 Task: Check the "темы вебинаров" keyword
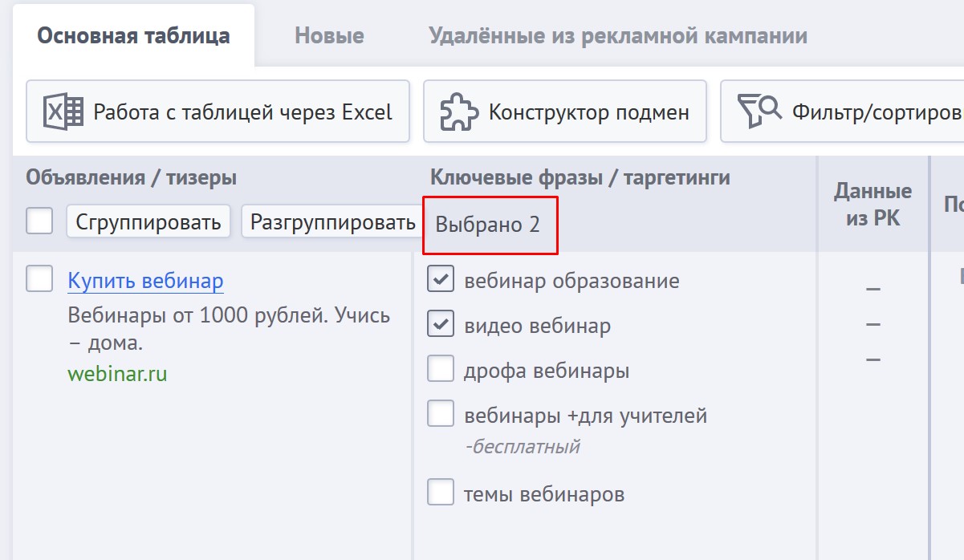tap(440, 493)
